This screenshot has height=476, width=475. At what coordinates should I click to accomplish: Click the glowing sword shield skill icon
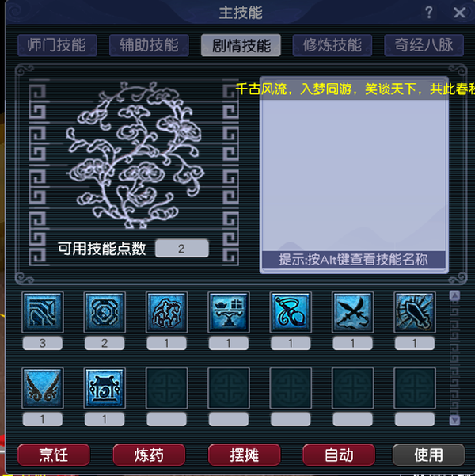coord(415,312)
